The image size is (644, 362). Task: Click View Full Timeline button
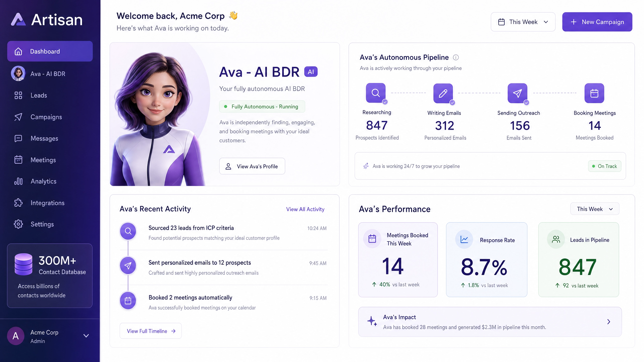[150, 331]
